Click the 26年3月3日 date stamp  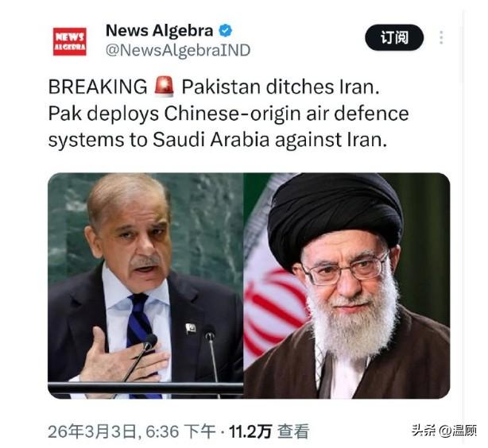(92, 431)
